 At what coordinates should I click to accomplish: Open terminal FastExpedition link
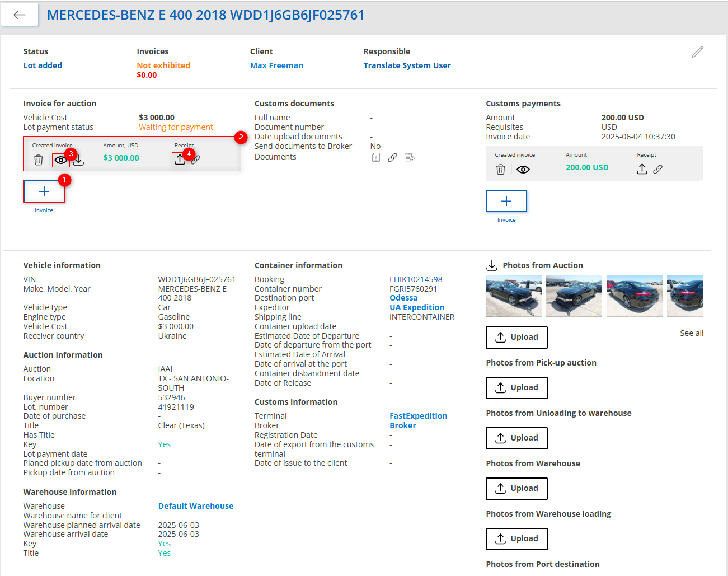pyautogui.click(x=419, y=416)
